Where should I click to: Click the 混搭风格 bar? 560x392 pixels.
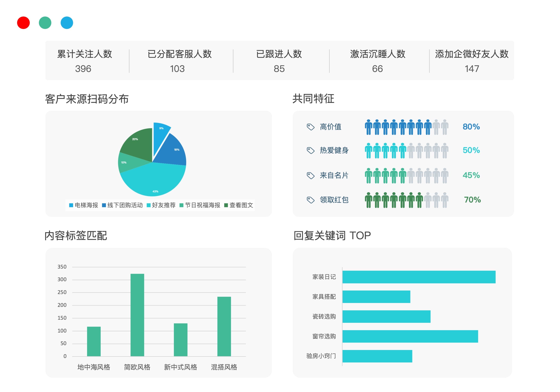[224, 326]
